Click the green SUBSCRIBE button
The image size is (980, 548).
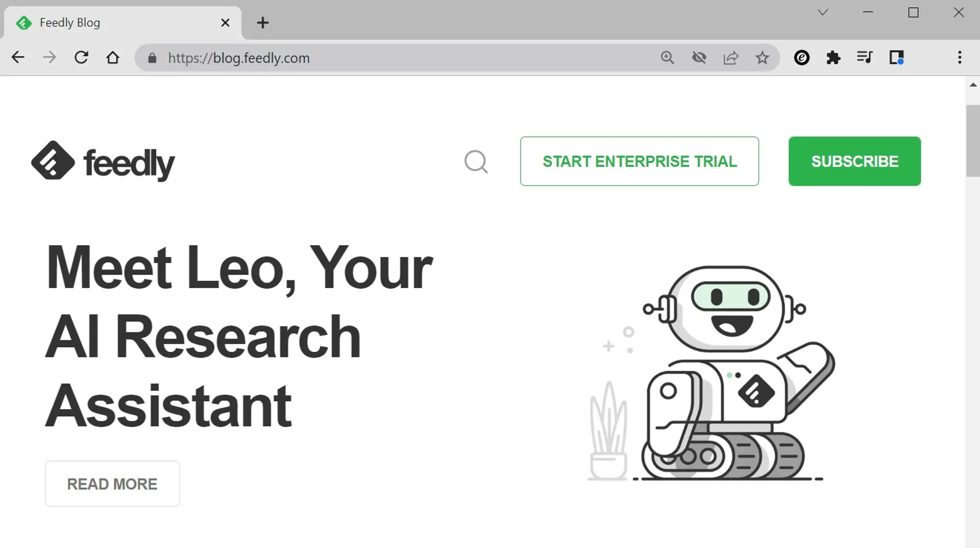pos(854,161)
